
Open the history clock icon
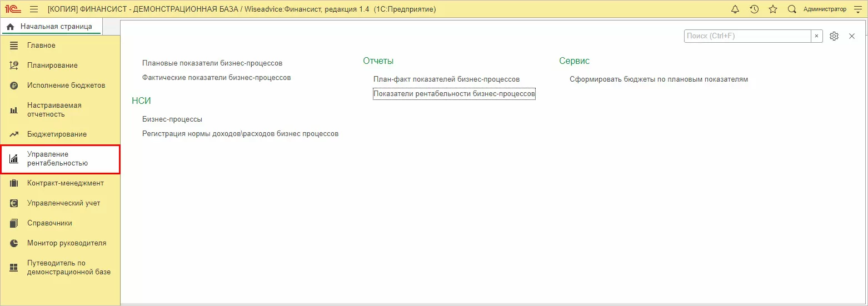(x=754, y=9)
